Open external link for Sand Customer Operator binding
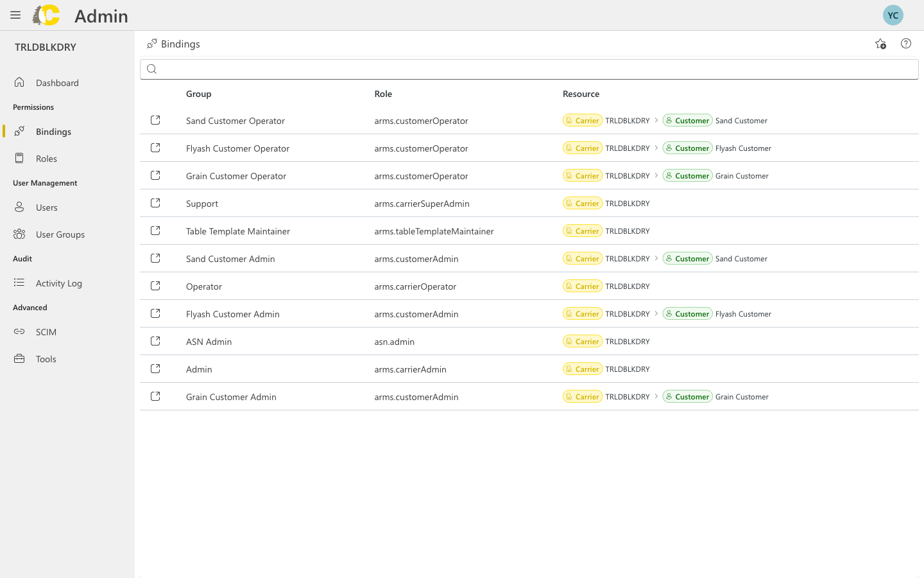This screenshot has height=578, width=924. (155, 119)
